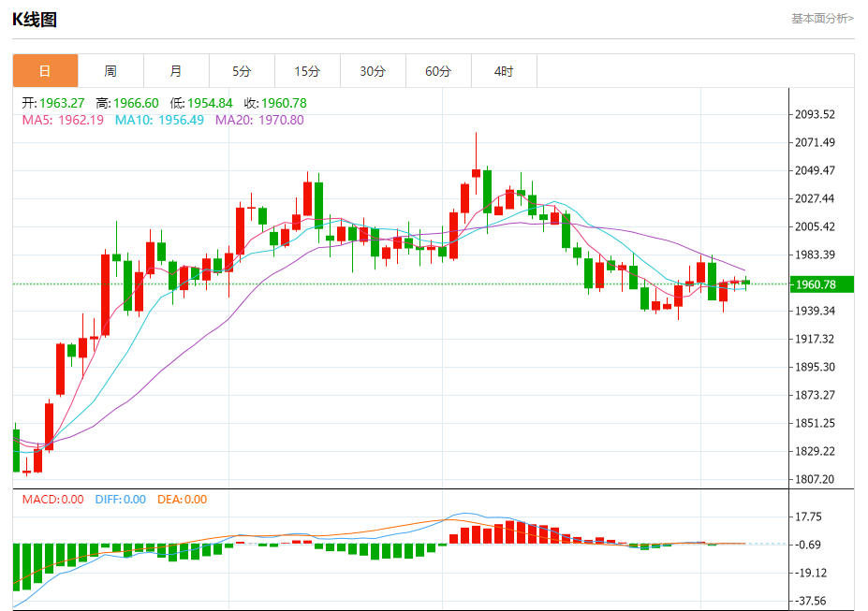
Task: Click the last green candlestick on the chart
Action: [745, 283]
